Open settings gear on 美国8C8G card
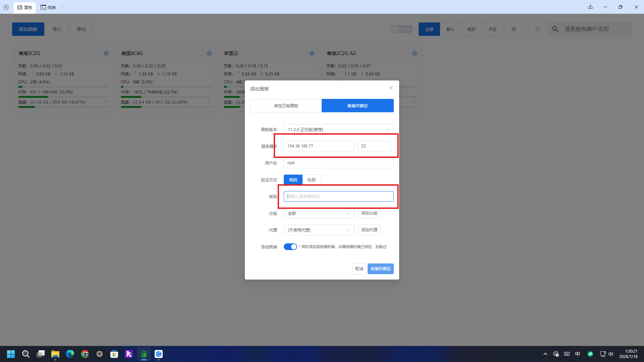644x362 pixels. [209, 53]
